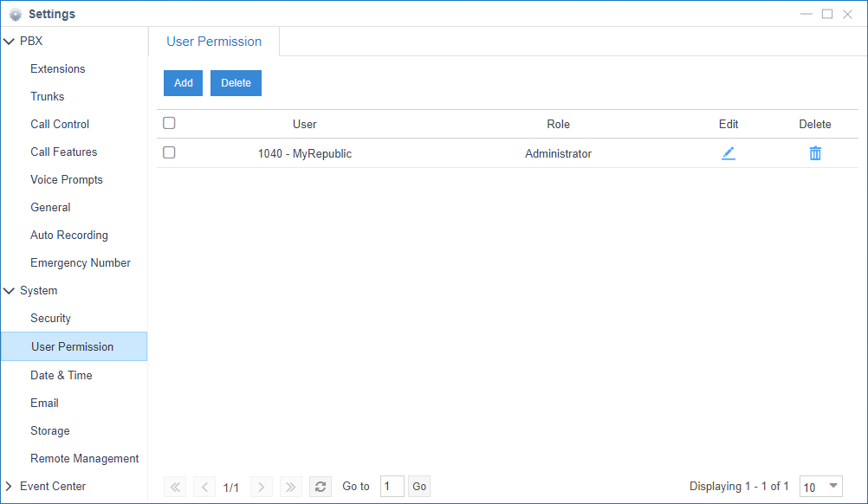Refresh the user permission list

click(x=320, y=486)
